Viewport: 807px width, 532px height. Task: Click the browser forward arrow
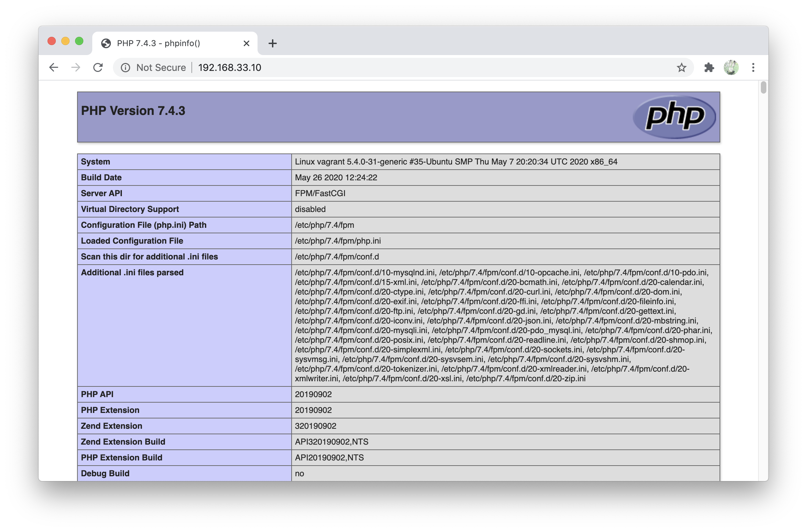click(x=76, y=67)
